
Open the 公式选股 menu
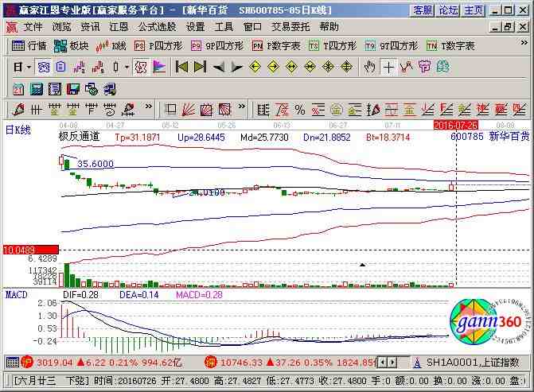(x=157, y=26)
